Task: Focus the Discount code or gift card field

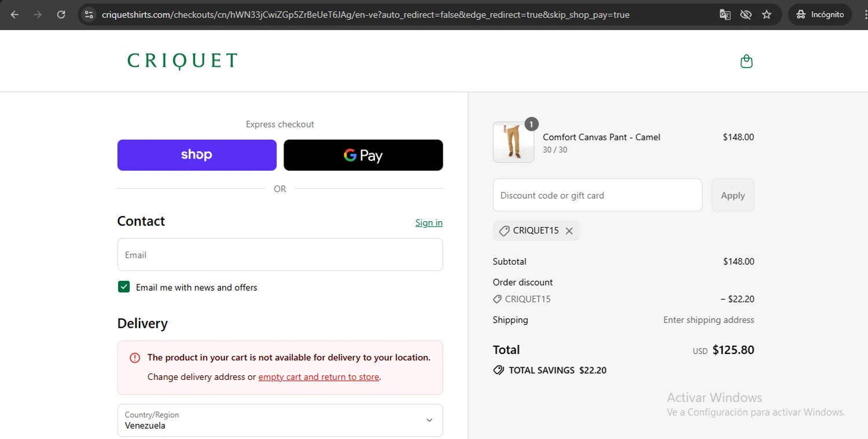Action: [x=597, y=195]
